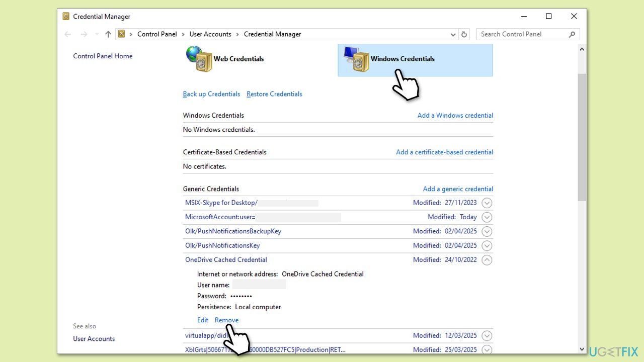This screenshot has height=362, width=644.
Task: Click Add a generic credential
Action: (x=458, y=189)
